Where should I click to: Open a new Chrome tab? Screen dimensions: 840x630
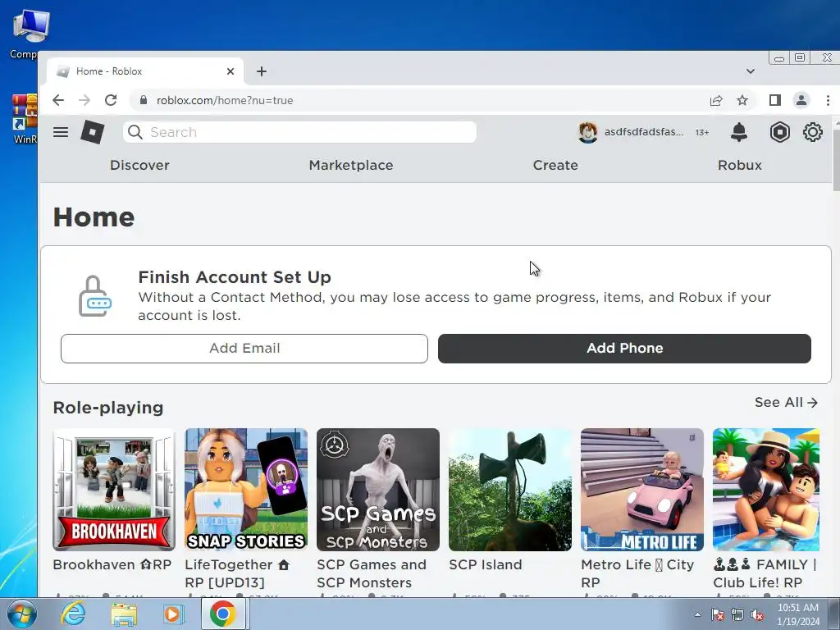(x=262, y=71)
